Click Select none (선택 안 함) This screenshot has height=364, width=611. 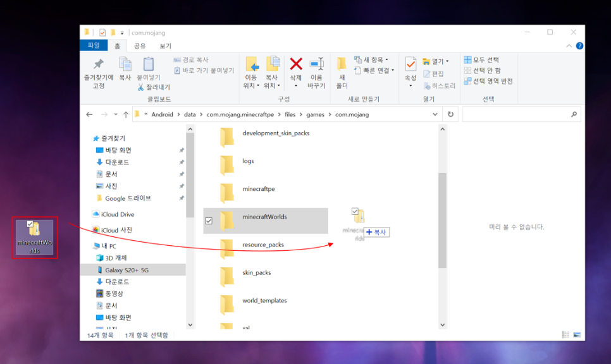[483, 71]
